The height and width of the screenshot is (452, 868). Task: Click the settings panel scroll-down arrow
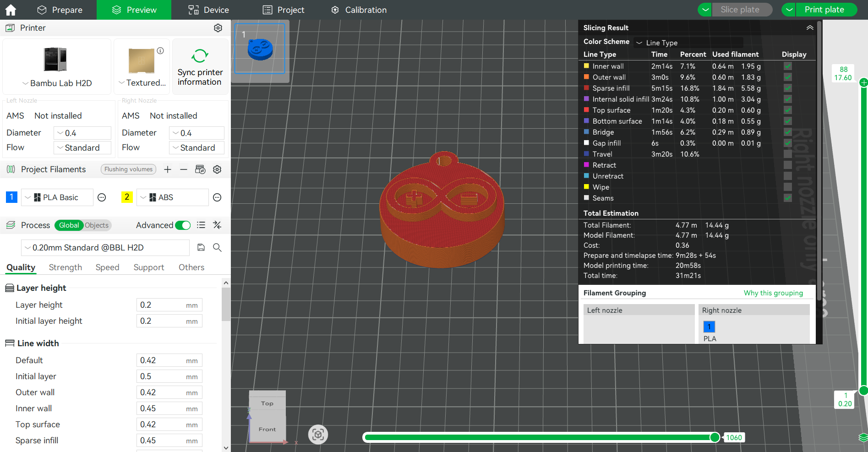[226, 448]
